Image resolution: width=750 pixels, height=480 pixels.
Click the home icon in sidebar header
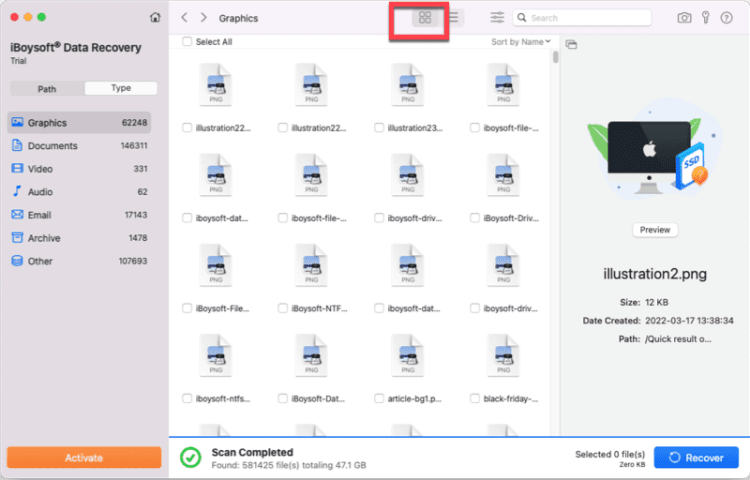154,18
